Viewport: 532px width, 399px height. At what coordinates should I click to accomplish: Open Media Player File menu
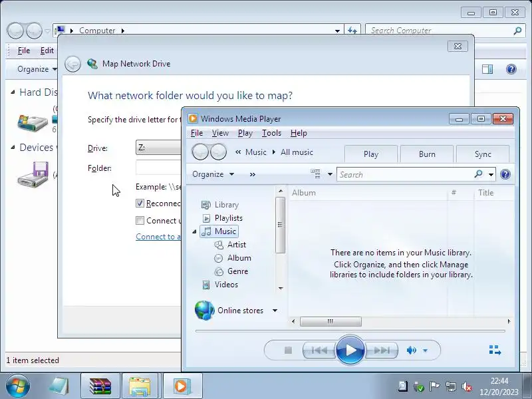pyautogui.click(x=197, y=133)
